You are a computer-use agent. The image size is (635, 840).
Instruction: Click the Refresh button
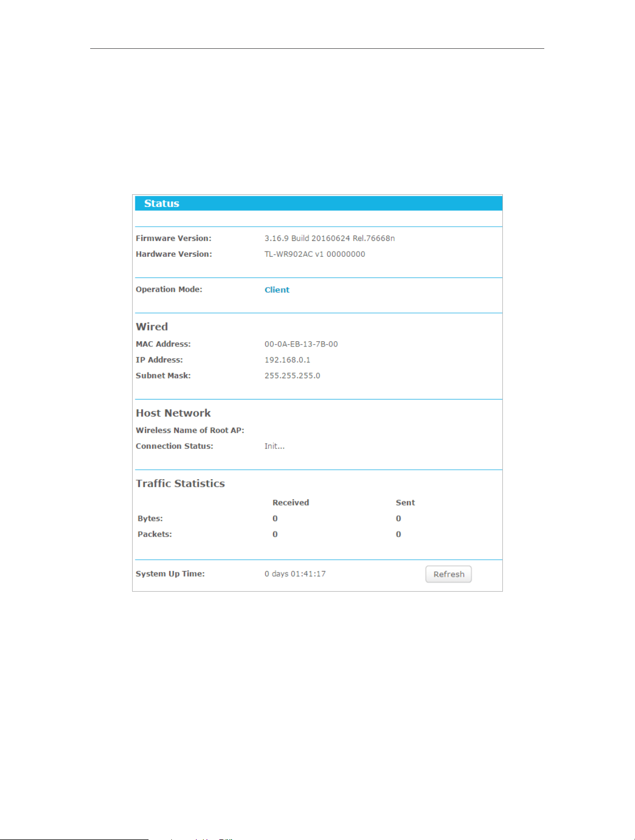pyautogui.click(x=448, y=574)
